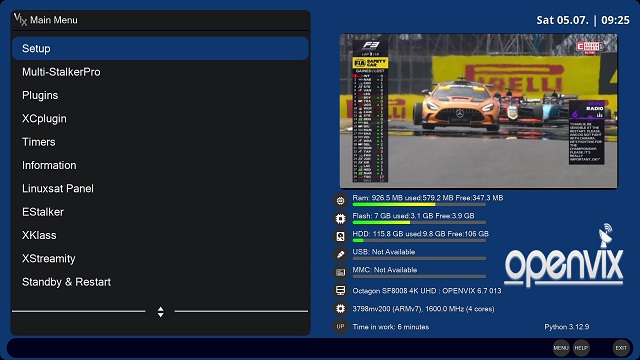640x360 pixels.
Task: Open Standby & Restart
Action: 160,282
